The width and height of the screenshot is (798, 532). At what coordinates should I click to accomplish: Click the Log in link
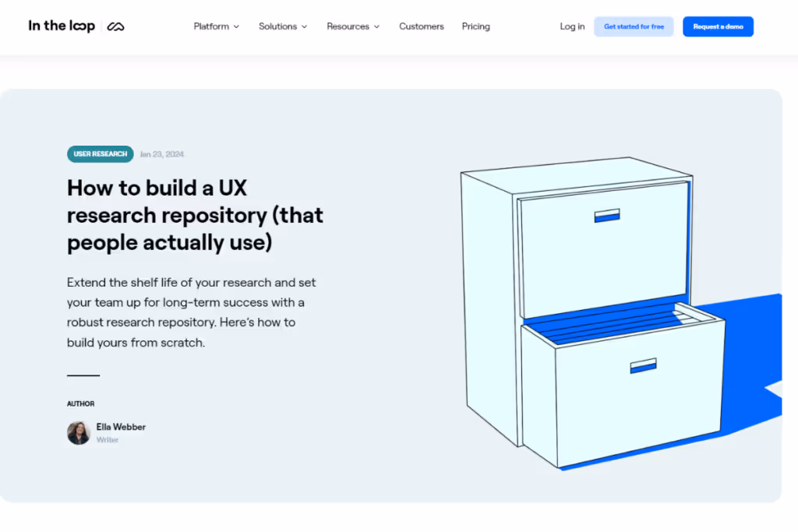pos(571,26)
